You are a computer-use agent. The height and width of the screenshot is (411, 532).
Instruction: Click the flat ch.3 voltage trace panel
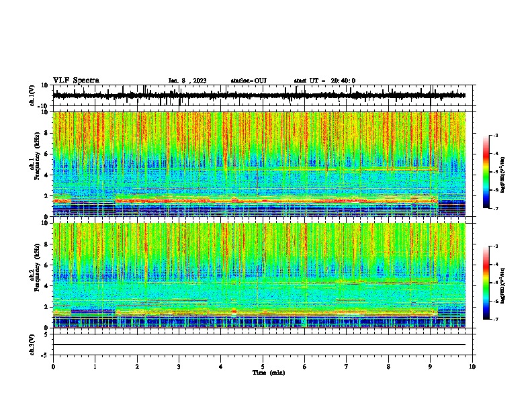click(x=263, y=345)
